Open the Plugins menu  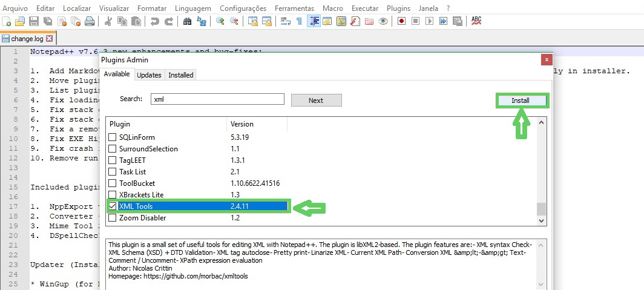coord(399,8)
